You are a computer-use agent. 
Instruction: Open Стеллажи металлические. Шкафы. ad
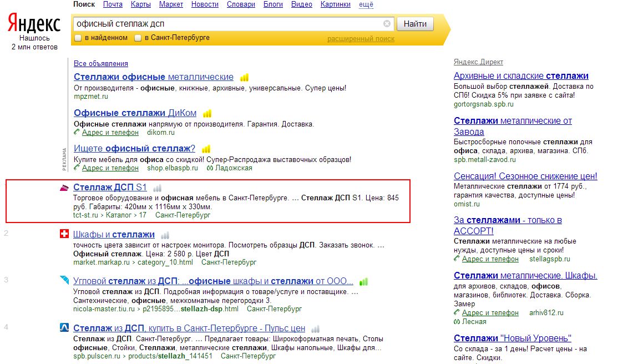point(525,276)
